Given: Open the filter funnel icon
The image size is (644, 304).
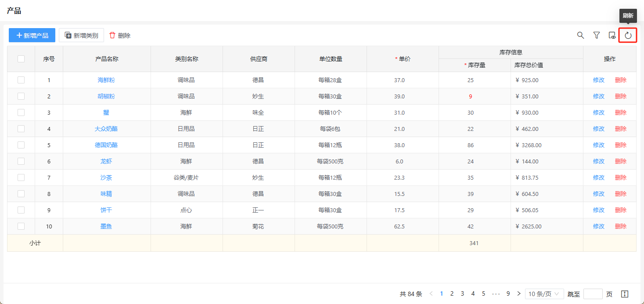Looking at the screenshot, I should coord(596,35).
